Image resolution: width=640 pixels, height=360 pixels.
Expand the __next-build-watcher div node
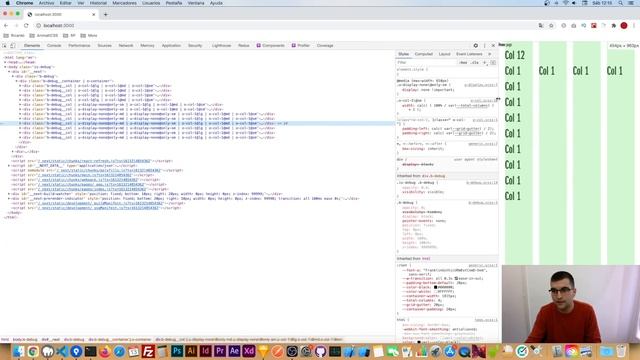9,194
